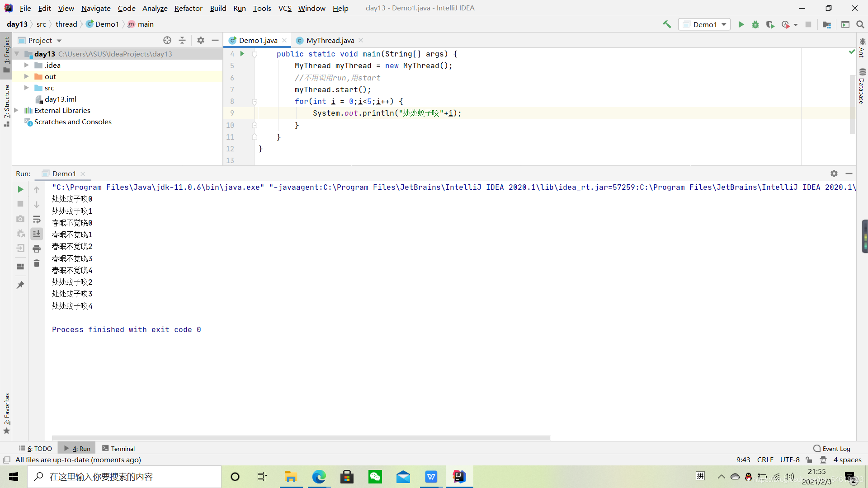Toggle the Database tool window side tab
Viewport: 868px width, 488px height.
(x=862, y=85)
